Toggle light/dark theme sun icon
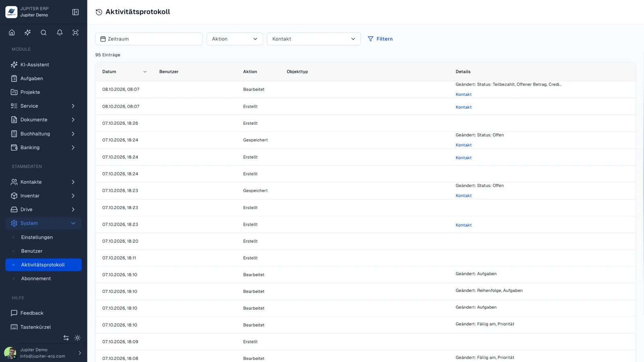644x362 pixels. click(x=78, y=338)
